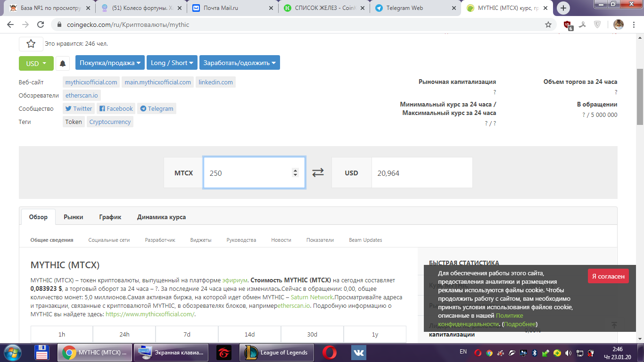Open the Chrome profile avatar
Image resolution: width=644 pixels, height=362 pixels.
click(619, 25)
